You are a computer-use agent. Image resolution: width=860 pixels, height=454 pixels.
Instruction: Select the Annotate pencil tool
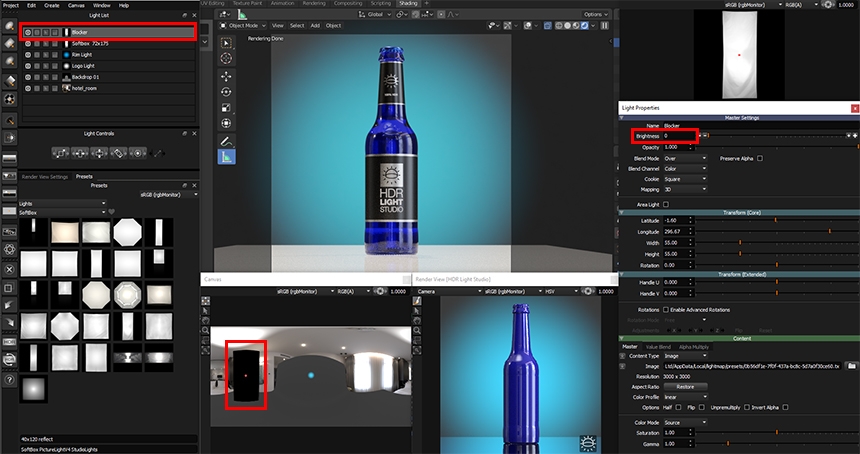pyautogui.click(x=226, y=141)
